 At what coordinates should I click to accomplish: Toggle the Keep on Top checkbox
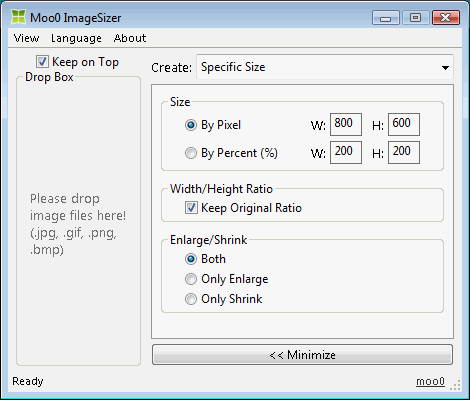(42, 62)
